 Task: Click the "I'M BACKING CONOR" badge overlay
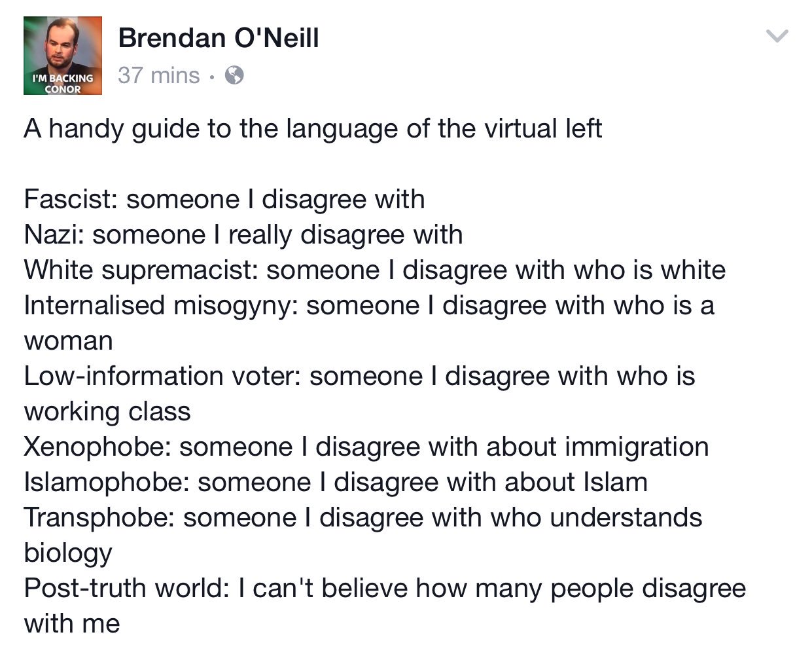click(x=63, y=83)
